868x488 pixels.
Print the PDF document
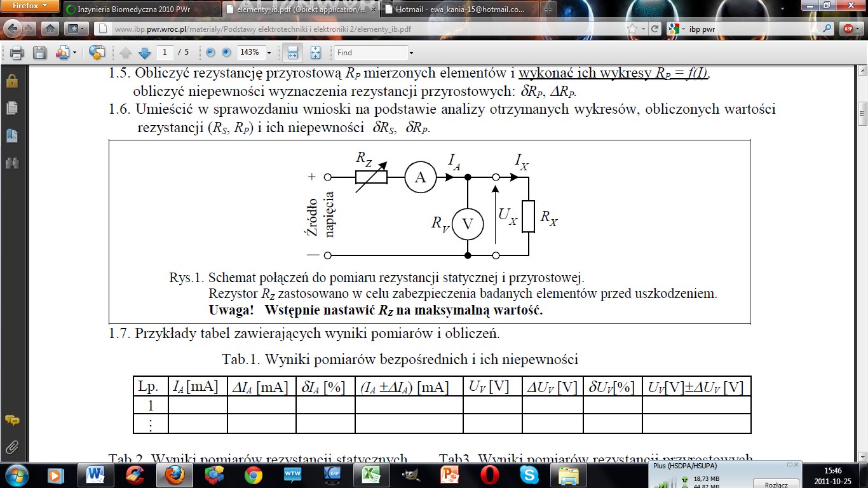point(17,53)
